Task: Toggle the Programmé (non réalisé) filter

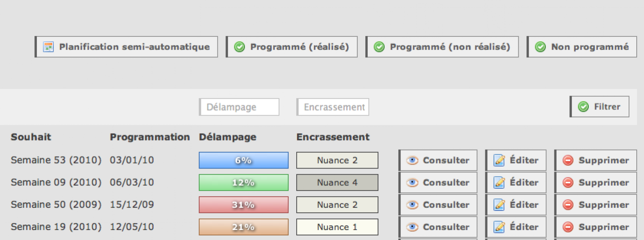Action: [x=442, y=47]
